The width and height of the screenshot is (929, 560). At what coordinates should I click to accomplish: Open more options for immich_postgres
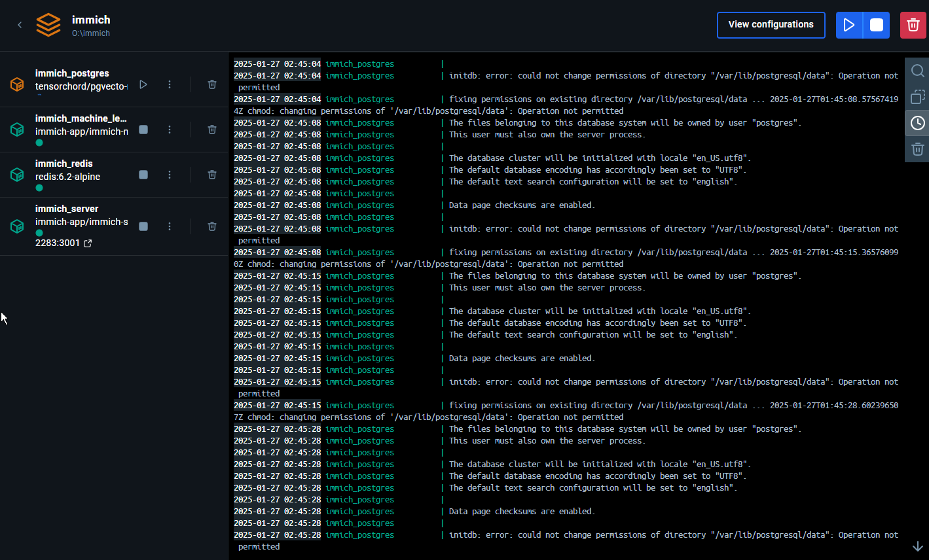(x=170, y=84)
